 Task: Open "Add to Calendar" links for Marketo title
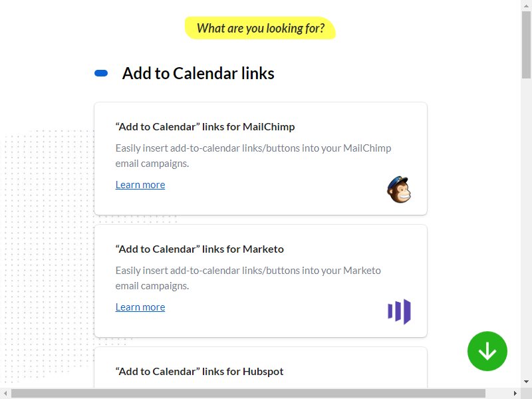point(199,249)
